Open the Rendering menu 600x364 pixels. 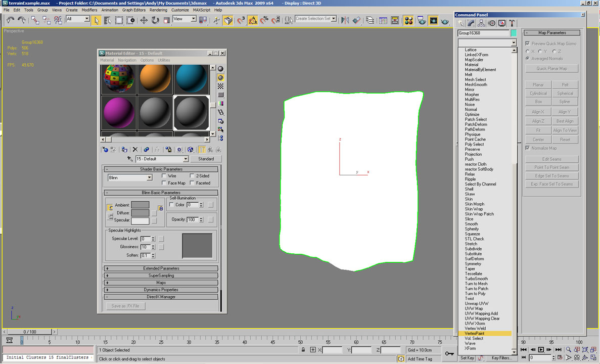tap(158, 10)
